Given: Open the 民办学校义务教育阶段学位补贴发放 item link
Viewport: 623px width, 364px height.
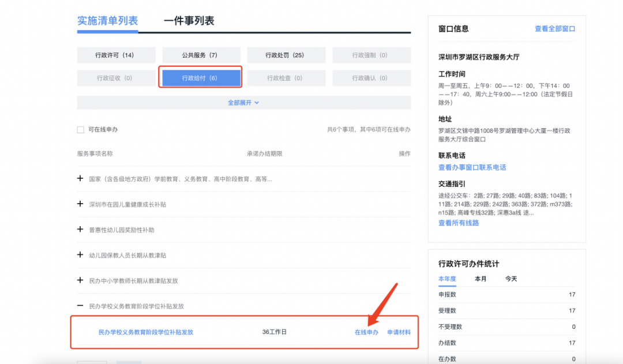Looking at the screenshot, I should tap(146, 332).
